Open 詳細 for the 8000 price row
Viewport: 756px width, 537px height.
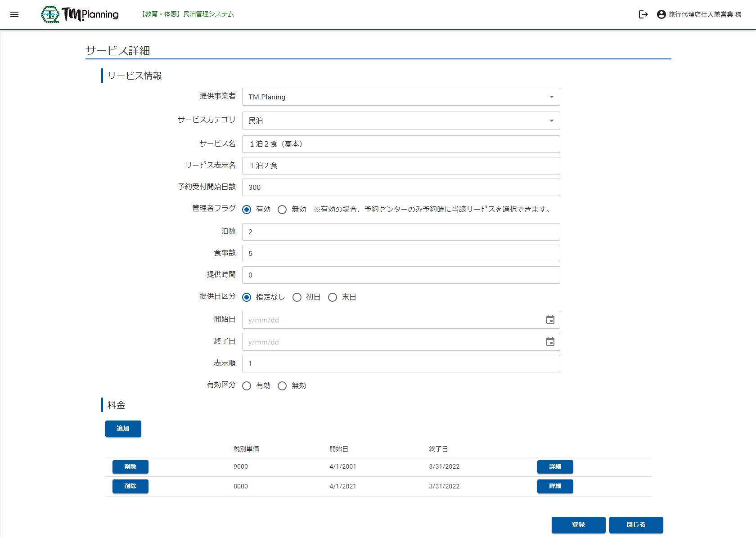tap(555, 486)
